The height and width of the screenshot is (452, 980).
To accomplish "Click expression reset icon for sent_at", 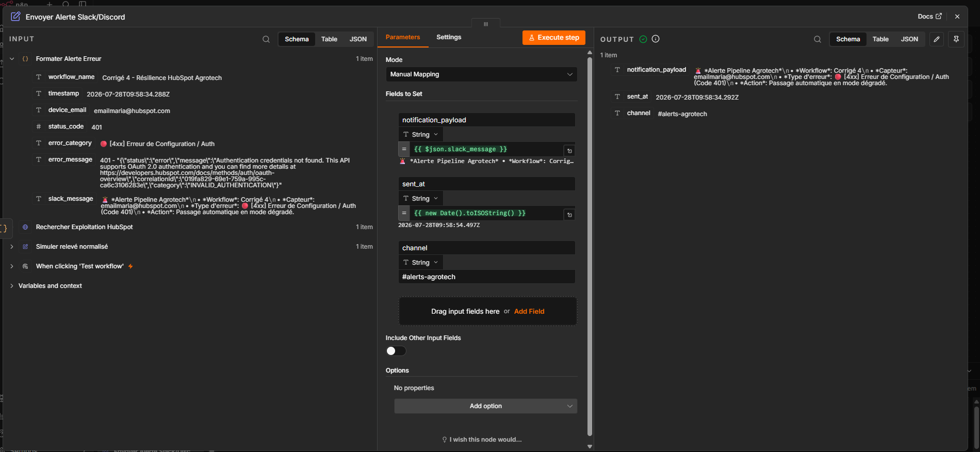I will pos(569,215).
